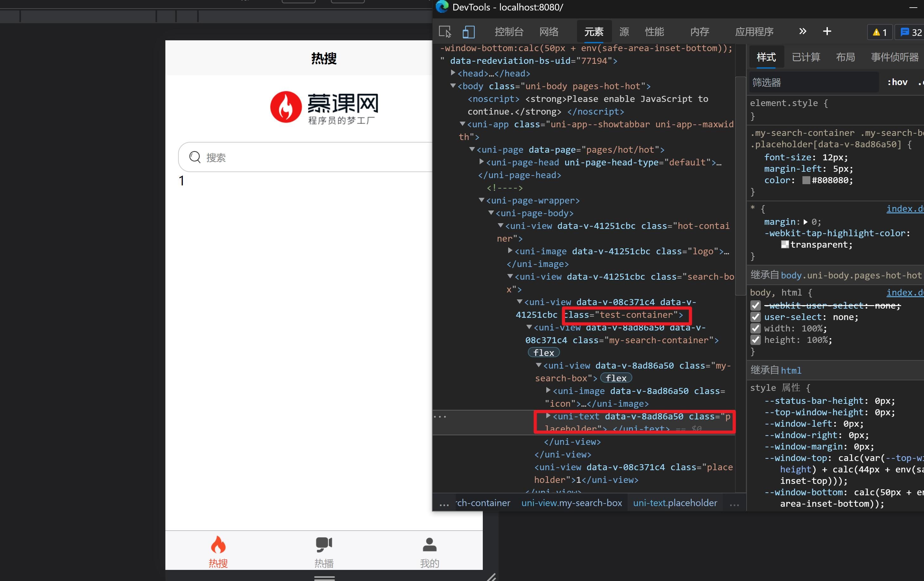The width and height of the screenshot is (924, 581).
Task: Click the 慕课网 logo image
Action: 324,108
